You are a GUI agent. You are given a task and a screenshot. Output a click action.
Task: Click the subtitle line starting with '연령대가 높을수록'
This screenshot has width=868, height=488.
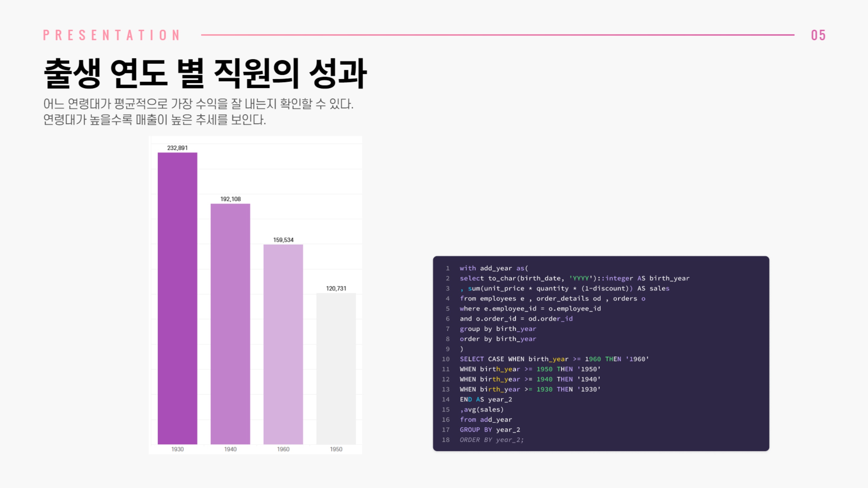click(154, 120)
